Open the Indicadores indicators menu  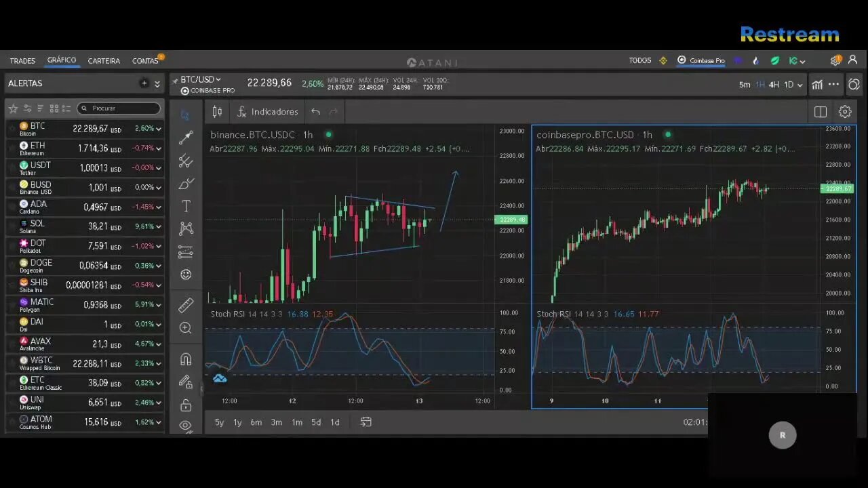point(268,112)
